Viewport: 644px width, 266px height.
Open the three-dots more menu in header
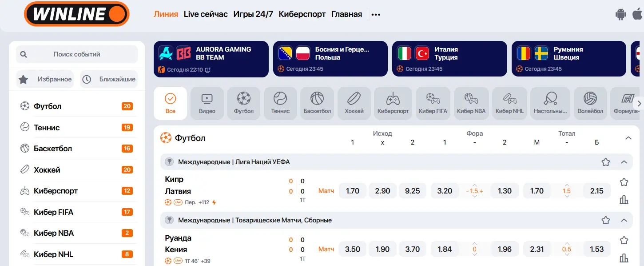tap(376, 14)
